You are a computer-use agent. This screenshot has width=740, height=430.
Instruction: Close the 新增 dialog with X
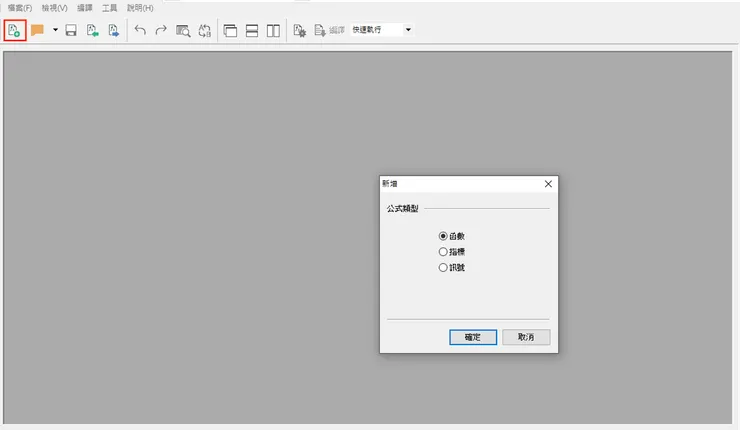coord(548,184)
